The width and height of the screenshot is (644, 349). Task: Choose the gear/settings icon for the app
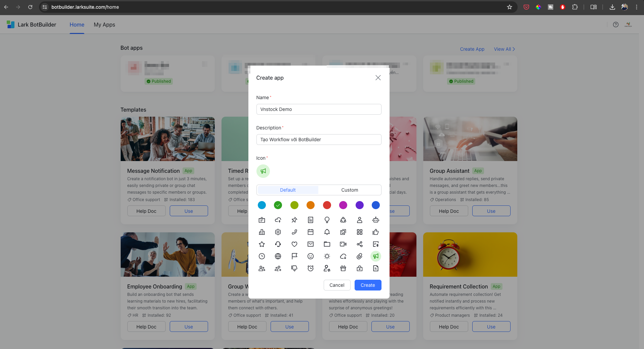pos(278,232)
